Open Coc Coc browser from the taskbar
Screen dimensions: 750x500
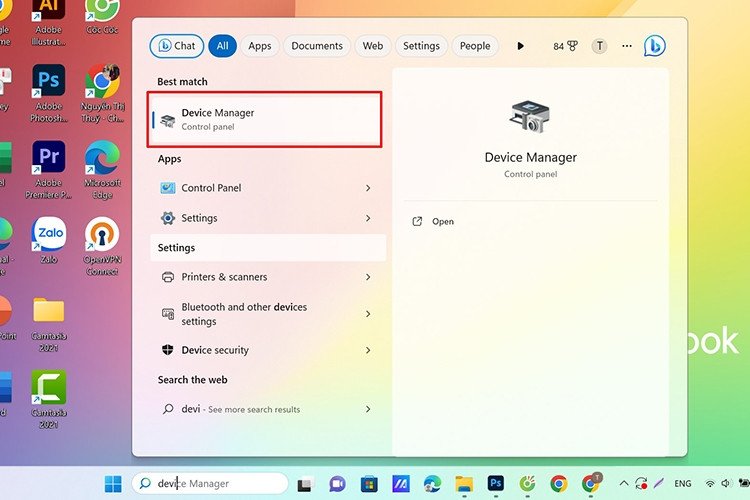[527, 484]
